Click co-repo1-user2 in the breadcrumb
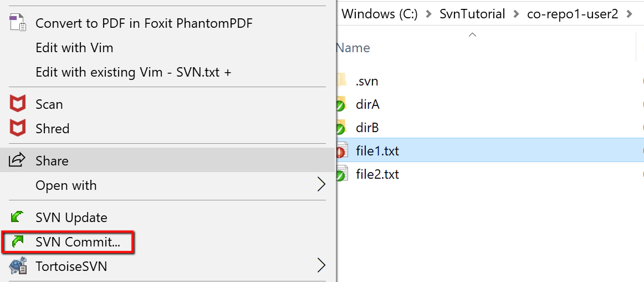Screen dimensions: 644x282 [573, 14]
